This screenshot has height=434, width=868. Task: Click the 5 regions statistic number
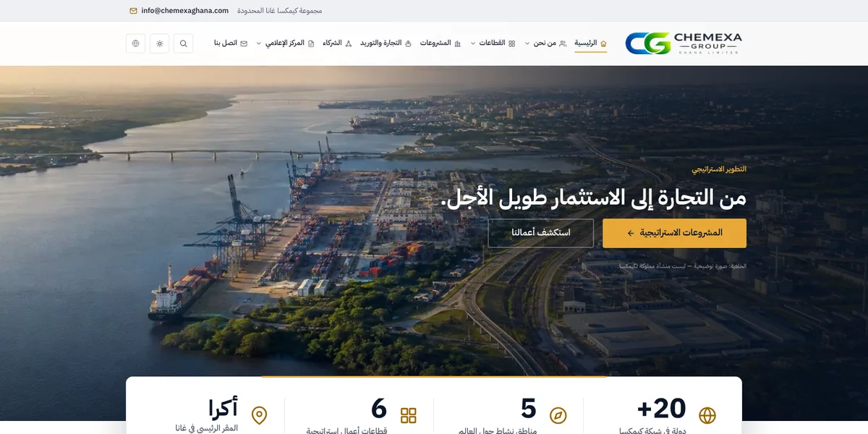tap(529, 409)
